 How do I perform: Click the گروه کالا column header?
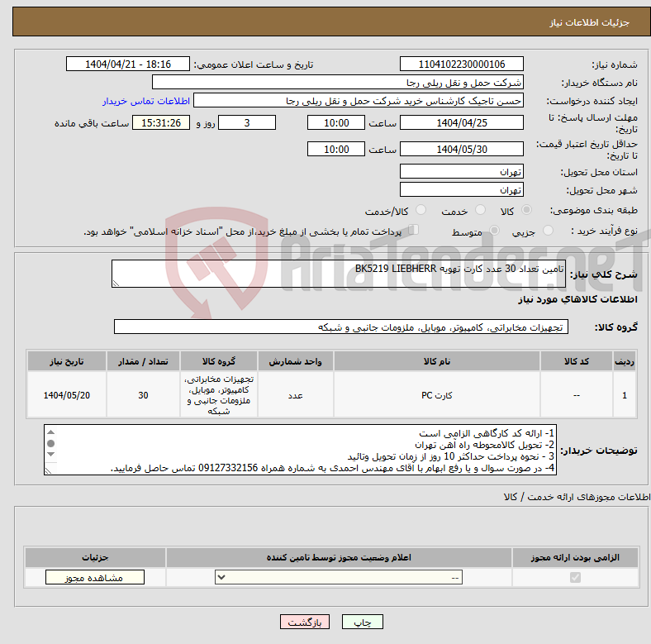click(219, 361)
